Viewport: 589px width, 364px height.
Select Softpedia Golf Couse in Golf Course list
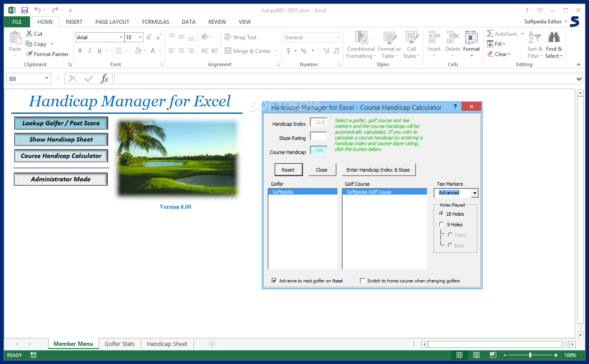point(385,192)
